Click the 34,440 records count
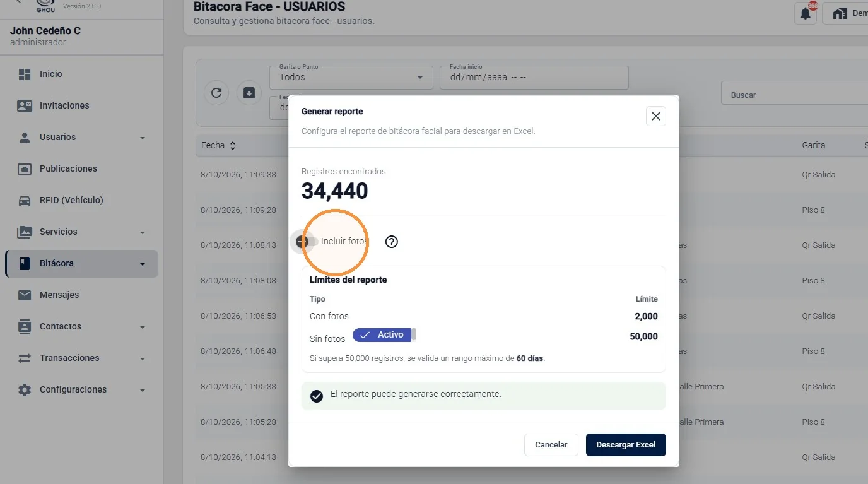Screen dimensions: 868x484 tap(334, 191)
